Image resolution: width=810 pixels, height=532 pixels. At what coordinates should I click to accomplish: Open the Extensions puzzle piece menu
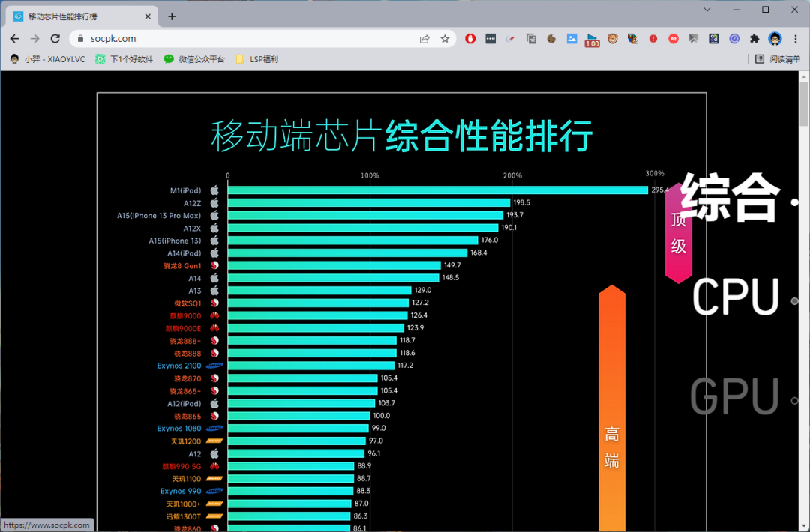[754, 39]
